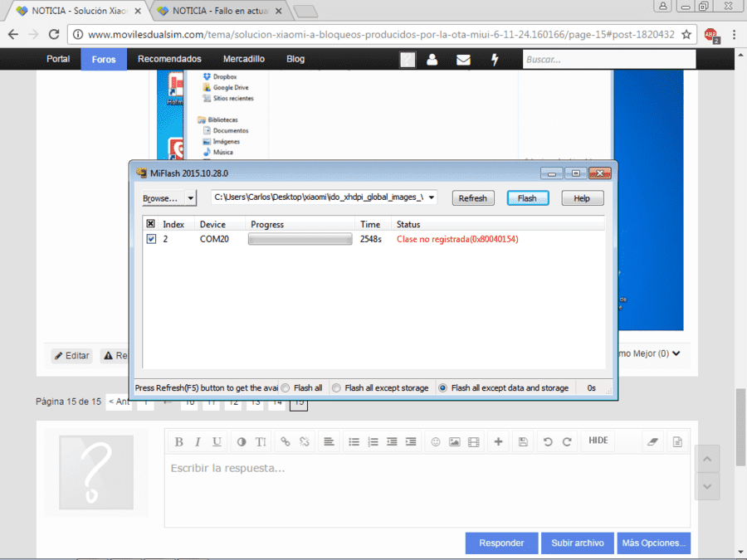Image resolution: width=747 pixels, height=560 pixels.
Task: Select the Flash all radio option
Action: [286, 388]
